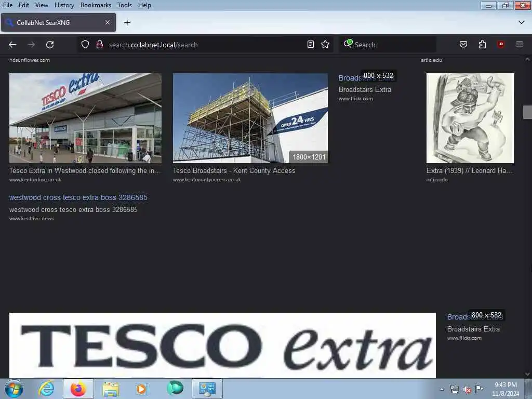View site security lock icon

tap(99, 45)
